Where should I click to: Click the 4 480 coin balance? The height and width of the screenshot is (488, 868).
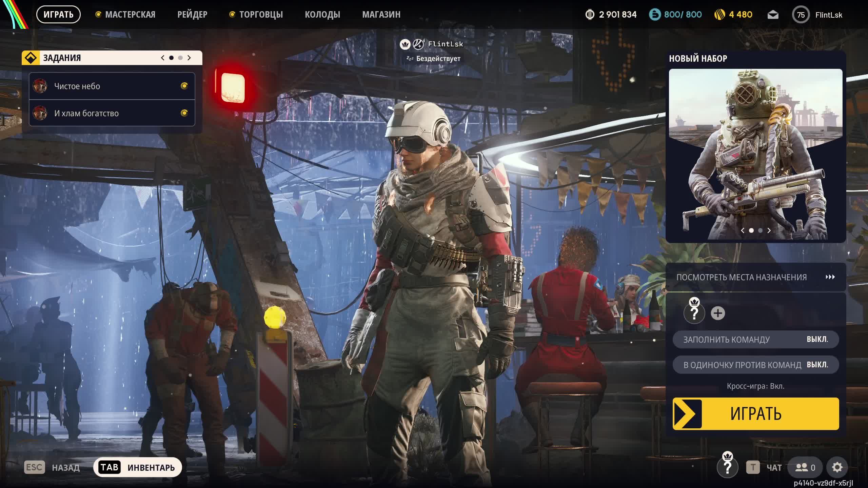[x=741, y=15]
